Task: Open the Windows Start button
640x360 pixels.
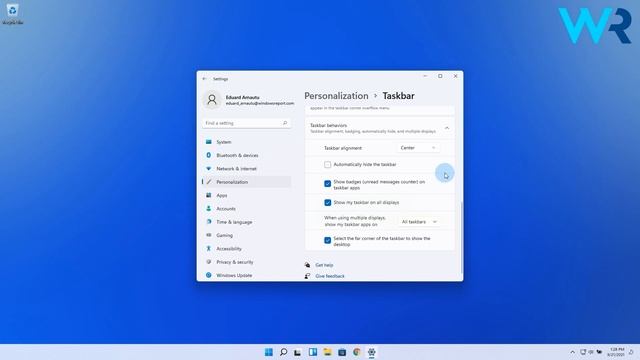Action: pos(269,352)
